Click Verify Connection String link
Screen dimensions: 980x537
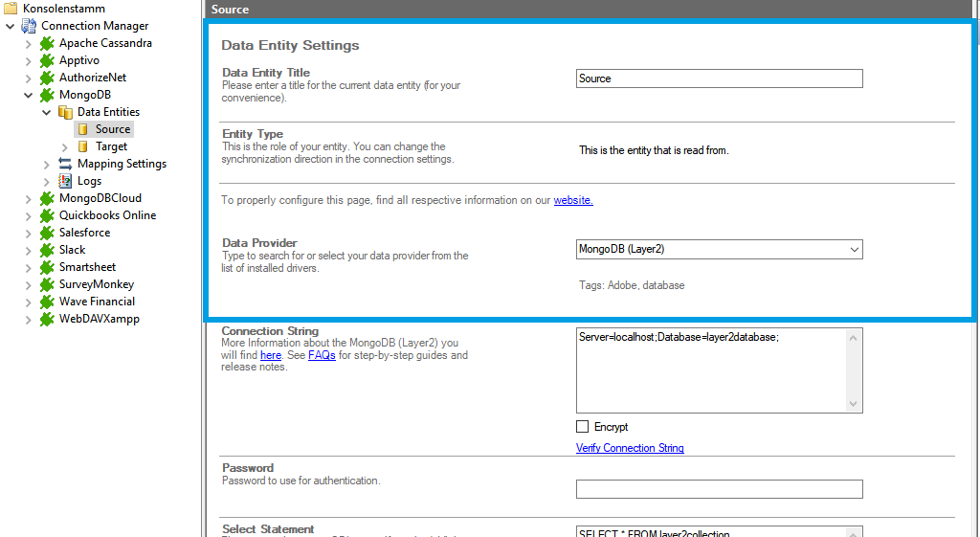(630, 448)
